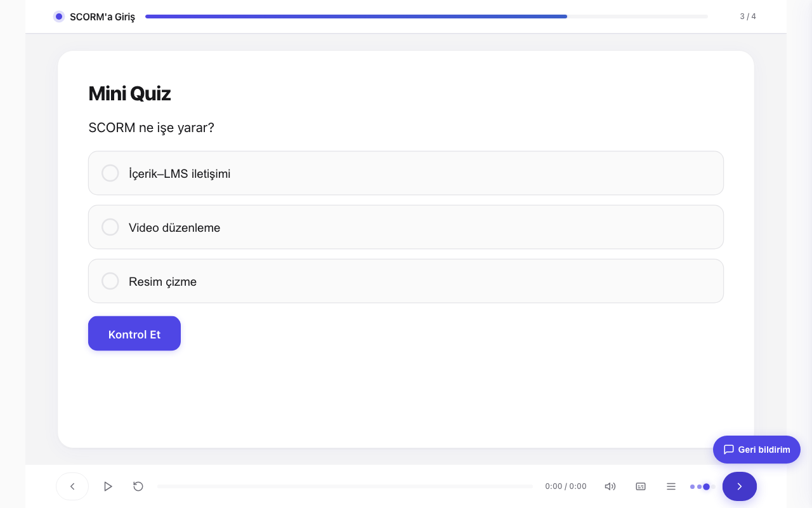
Task: Click the slide position dots indicator
Action: tap(703, 486)
